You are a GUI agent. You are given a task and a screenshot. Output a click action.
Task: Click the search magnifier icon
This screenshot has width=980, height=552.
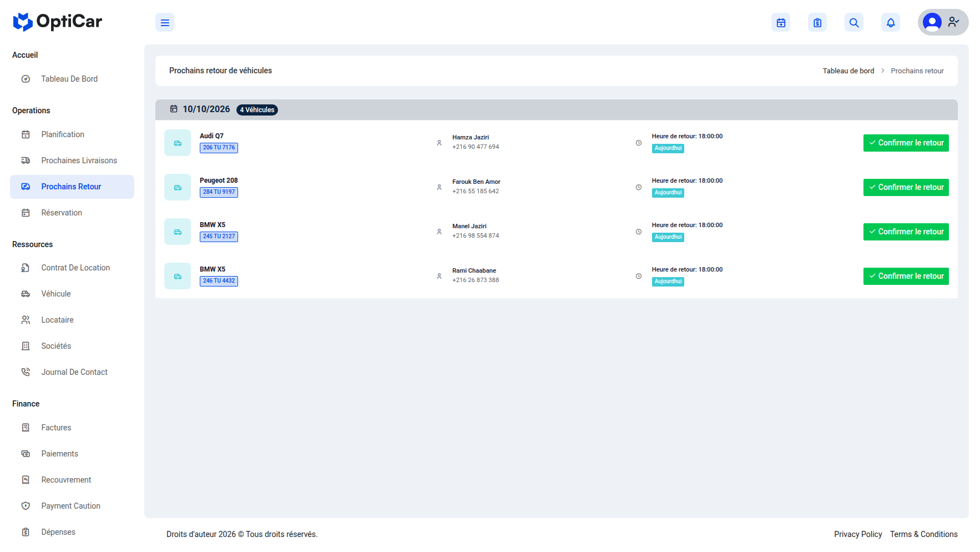tap(854, 23)
